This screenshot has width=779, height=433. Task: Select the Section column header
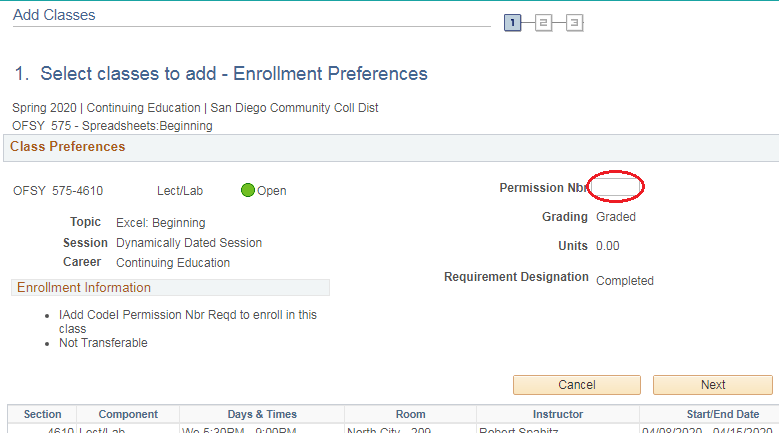tap(42, 414)
